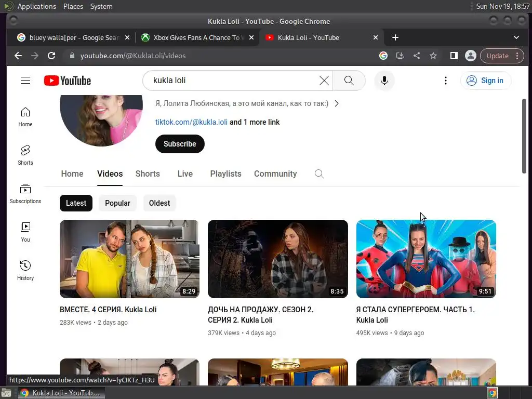This screenshot has height=399, width=532.
Task: Click Kukla Loli channel avatar
Action: pyautogui.click(x=101, y=121)
